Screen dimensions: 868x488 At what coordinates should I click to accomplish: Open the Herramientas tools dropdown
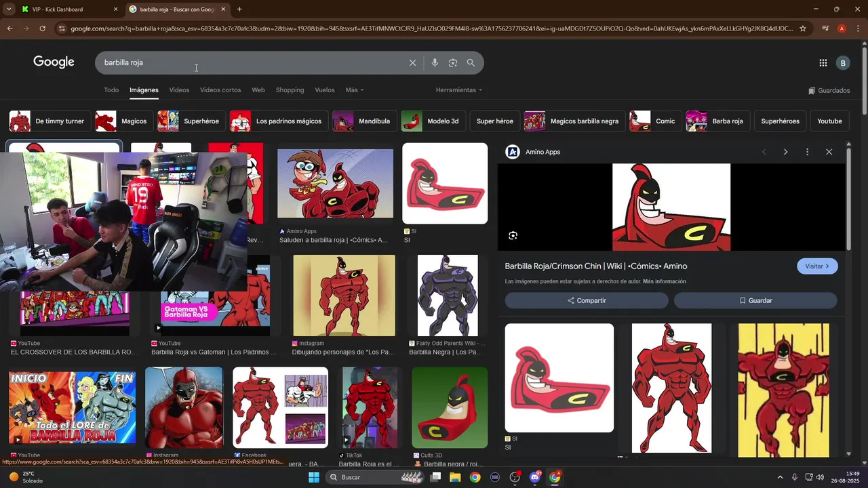pos(459,90)
